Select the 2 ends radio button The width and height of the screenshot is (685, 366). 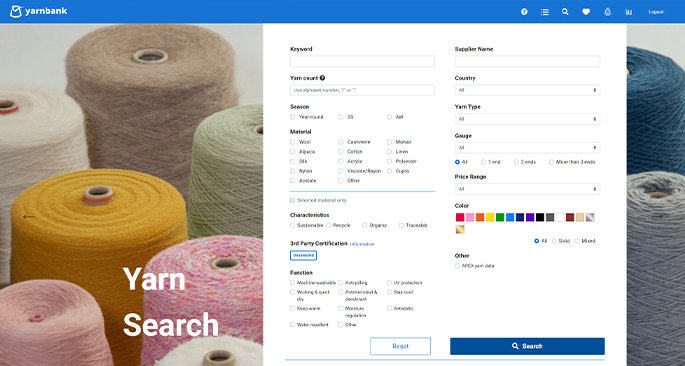(516, 162)
